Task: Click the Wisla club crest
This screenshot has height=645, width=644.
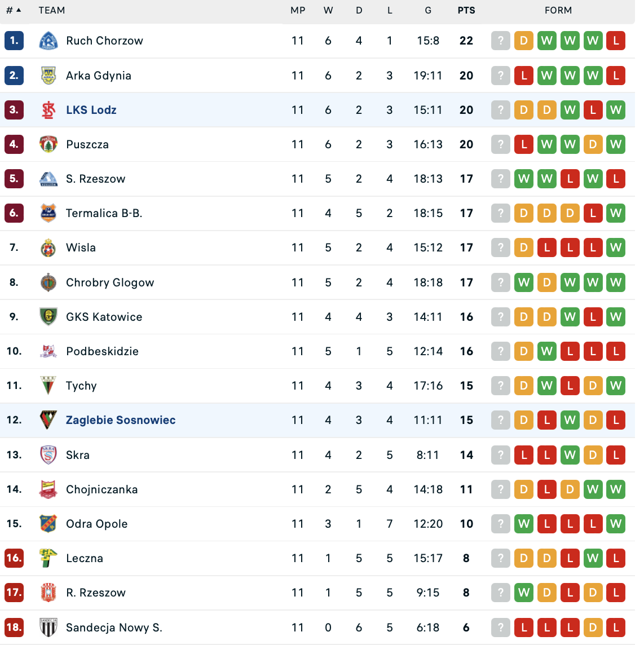Action: coord(48,248)
